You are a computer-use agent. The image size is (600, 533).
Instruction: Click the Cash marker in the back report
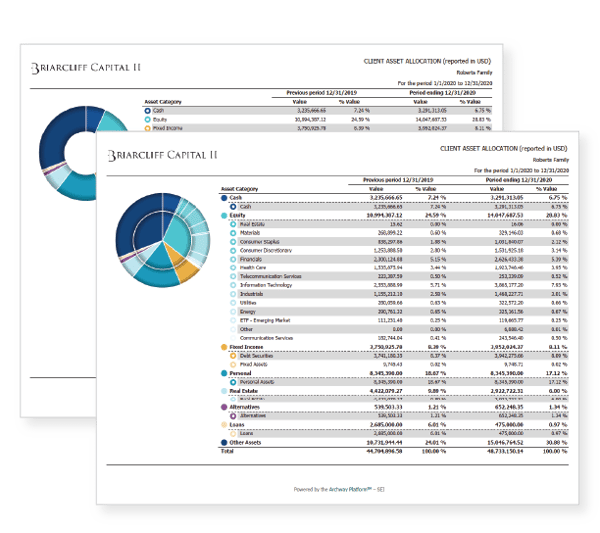pos(148,111)
